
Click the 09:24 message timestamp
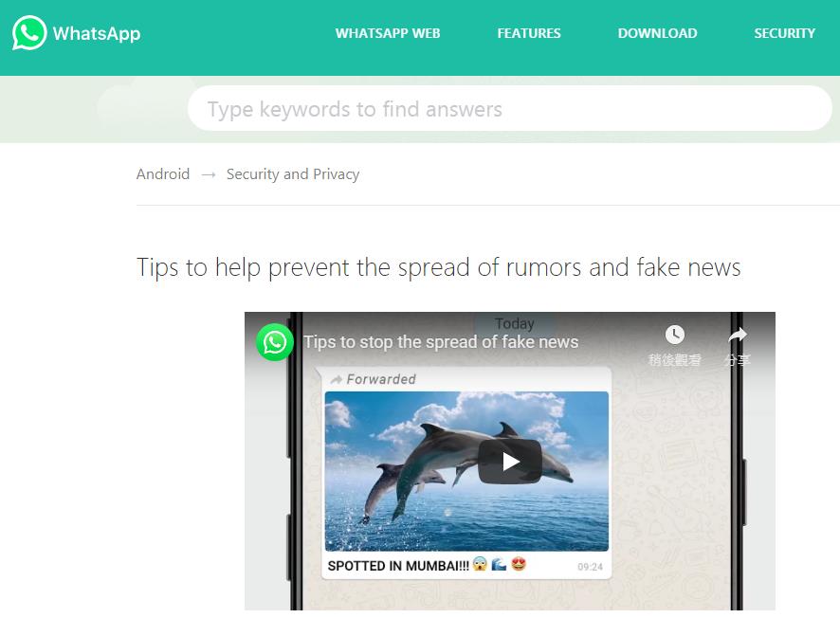(590, 567)
